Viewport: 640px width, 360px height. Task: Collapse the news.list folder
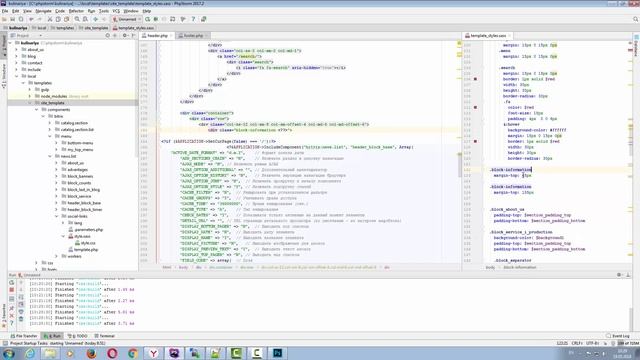point(50,156)
